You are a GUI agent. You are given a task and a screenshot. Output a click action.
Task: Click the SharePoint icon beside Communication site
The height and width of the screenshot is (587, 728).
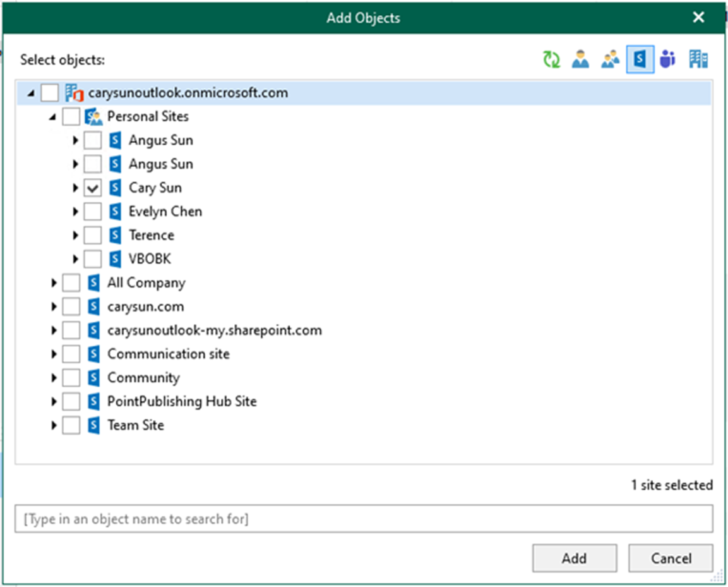coord(94,354)
